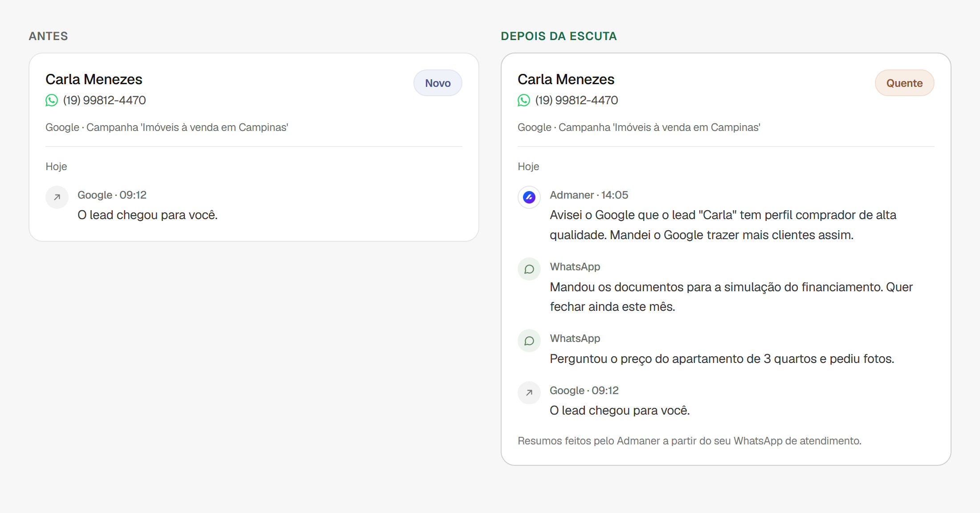Click the Quente status badge
The height and width of the screenshot is (513, 980).
click(905, 83)
